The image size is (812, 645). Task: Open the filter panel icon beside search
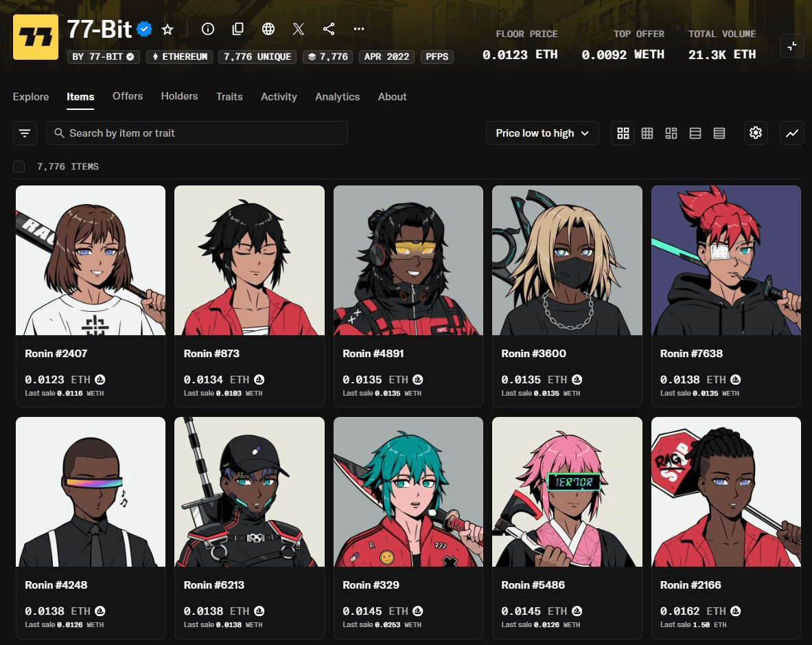point(25,133)
